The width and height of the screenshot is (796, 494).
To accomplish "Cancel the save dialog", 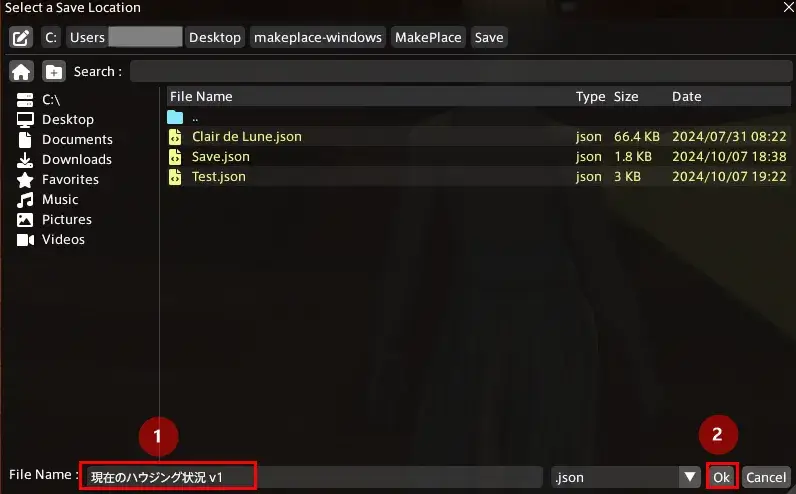I will (x=766, y=477).
